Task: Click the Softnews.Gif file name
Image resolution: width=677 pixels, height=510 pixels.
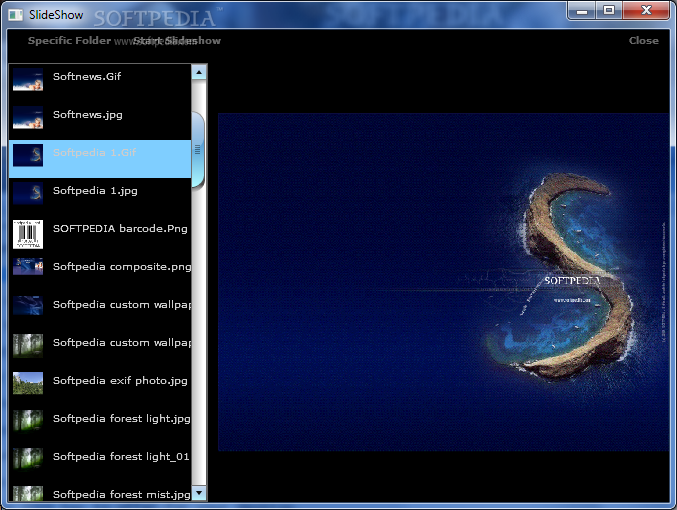Action: [87, 76]
